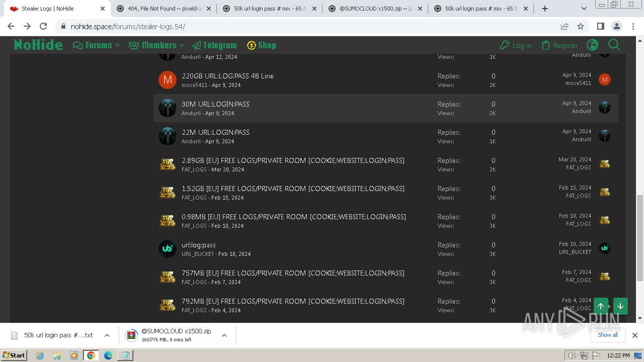Open the 757MB [EU] FREE LOGS thread

[293, 273]
